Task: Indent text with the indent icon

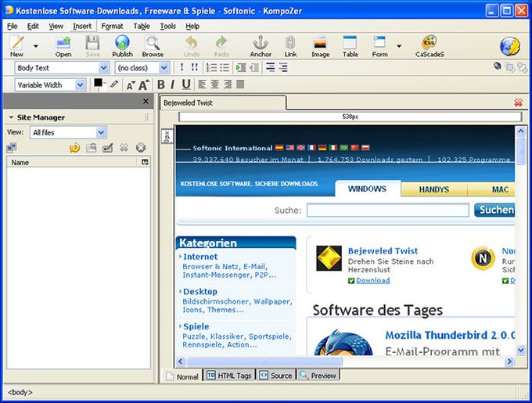Action: click(241, 67)
